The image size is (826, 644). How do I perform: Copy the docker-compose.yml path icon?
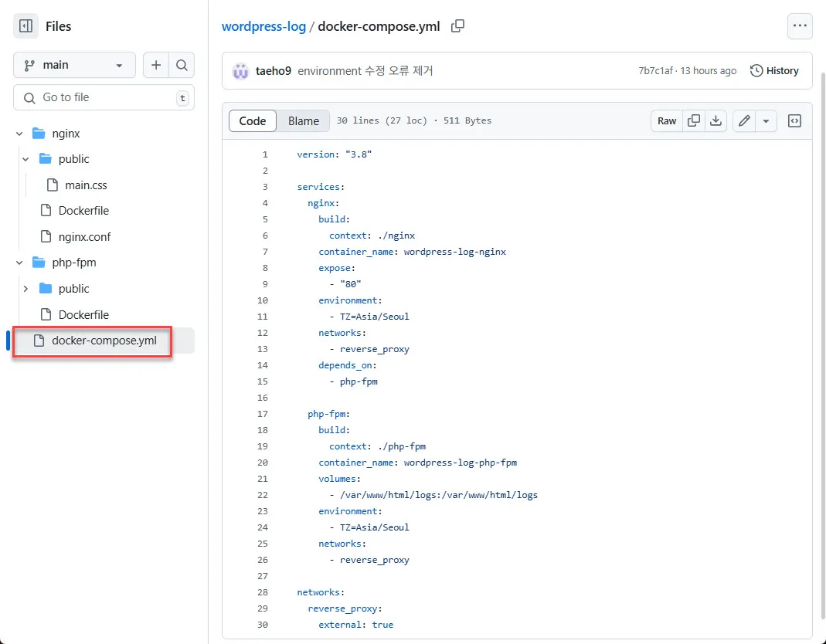(457, 25)
